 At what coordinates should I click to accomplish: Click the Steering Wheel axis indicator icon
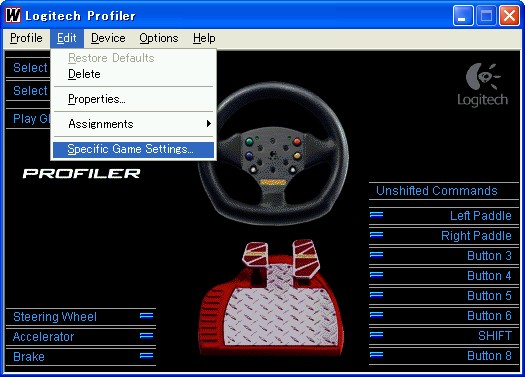click(x=146, y=316)
